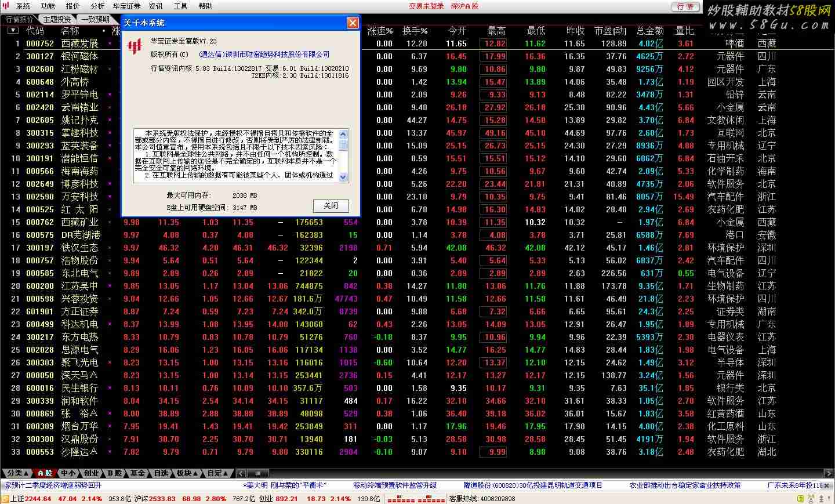The width and height of the screenshot is (835, 504).
Task: Open the 报价 menu
Action: [73, 6]
